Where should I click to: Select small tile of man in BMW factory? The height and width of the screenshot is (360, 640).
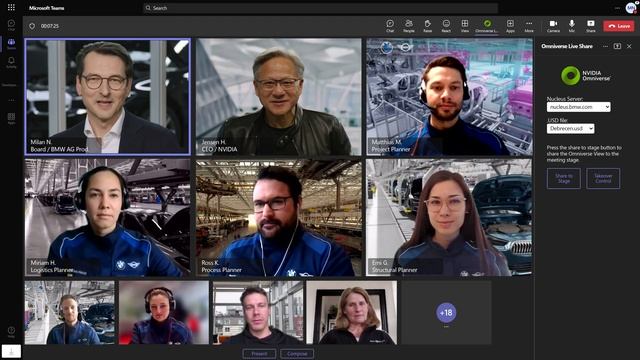(x=70, y=312)
